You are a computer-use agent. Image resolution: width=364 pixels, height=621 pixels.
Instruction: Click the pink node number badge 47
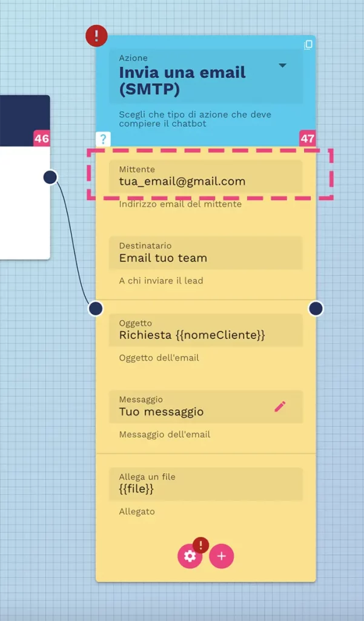tap(308, 139)
